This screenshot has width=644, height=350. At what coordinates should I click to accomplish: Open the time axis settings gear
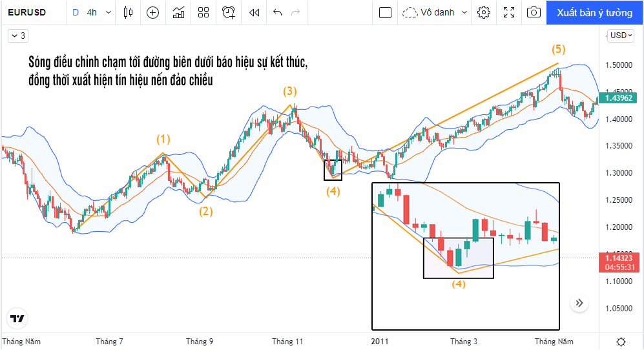coord(621,342)
